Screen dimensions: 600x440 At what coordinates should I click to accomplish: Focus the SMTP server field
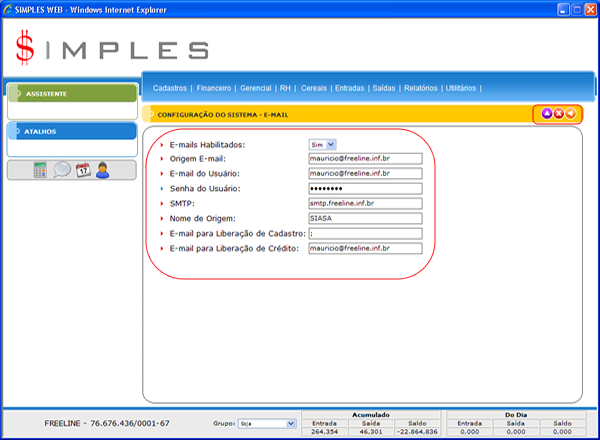(x=365, y=204)
